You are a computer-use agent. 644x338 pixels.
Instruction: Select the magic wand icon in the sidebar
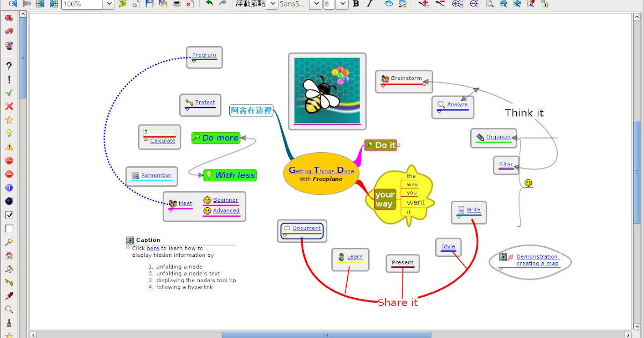(9, 242)
